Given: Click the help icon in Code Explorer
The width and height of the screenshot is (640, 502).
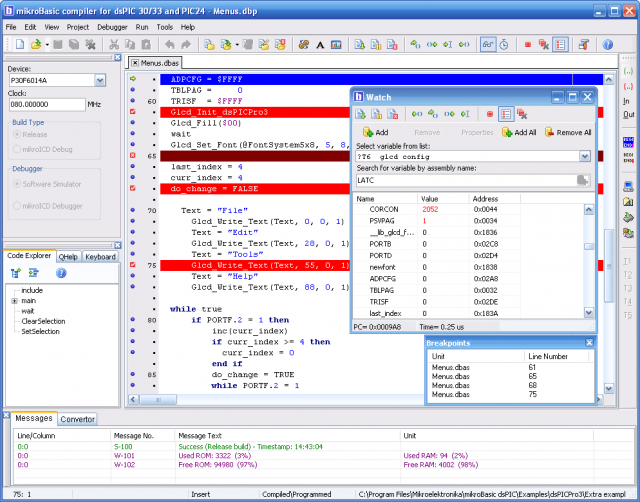Looking at the screenshot, I should click(x=61, y=273).
